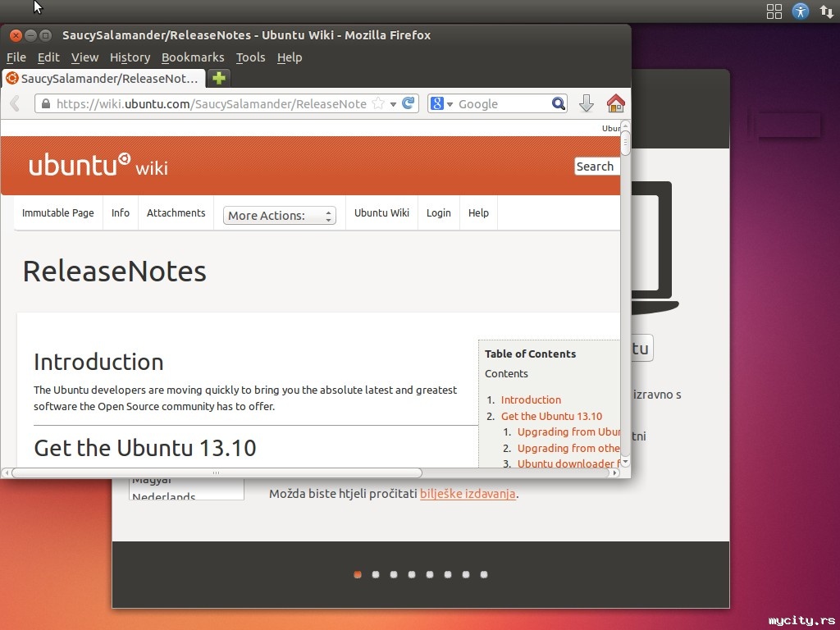The image size is (840, 630).
Task: Click the scroll left arrow of horizontal scrollbar
Action: tap(6, 473)
